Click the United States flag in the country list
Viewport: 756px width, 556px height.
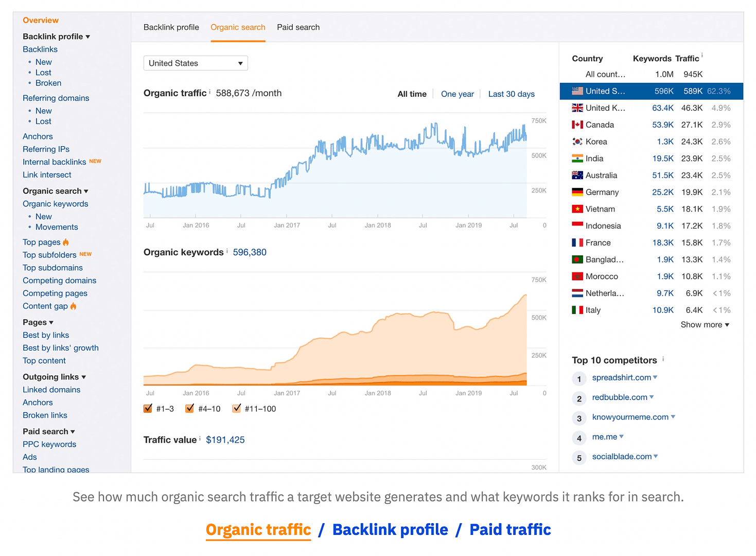576,91
